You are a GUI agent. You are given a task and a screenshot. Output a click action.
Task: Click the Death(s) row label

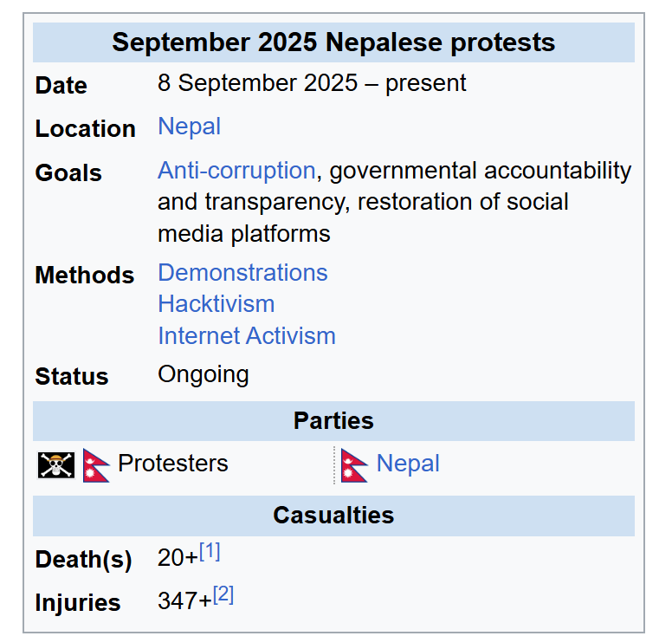point(83,560)
